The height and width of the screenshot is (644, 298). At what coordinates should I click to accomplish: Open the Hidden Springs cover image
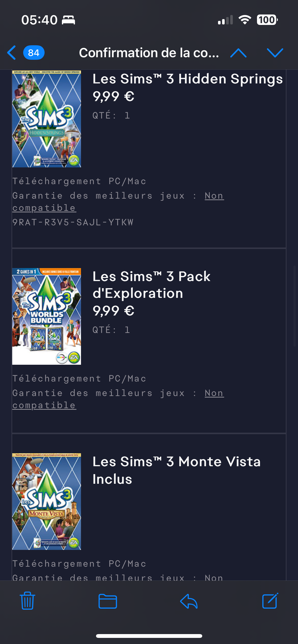pos(47,119)
